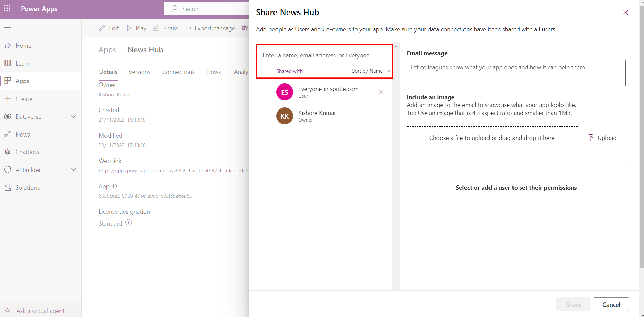
Task: Click the ES avatar circle
Action: click(x=285, y=92)
